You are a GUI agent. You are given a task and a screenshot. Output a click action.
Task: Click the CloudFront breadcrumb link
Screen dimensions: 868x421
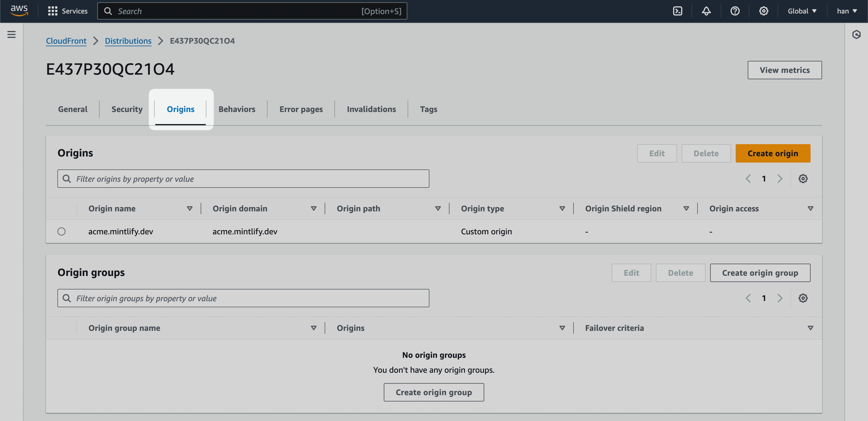pyautogui.click(x=66, y=41)
